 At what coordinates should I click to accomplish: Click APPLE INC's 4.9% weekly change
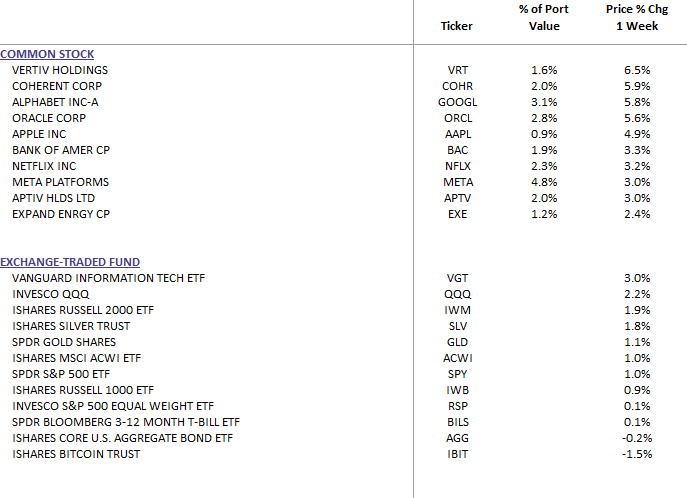pos(637,134)
